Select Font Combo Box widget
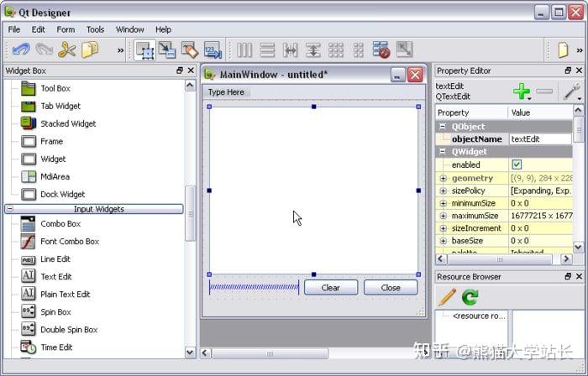This screenshot has height=376, width=588. point(70,242)
